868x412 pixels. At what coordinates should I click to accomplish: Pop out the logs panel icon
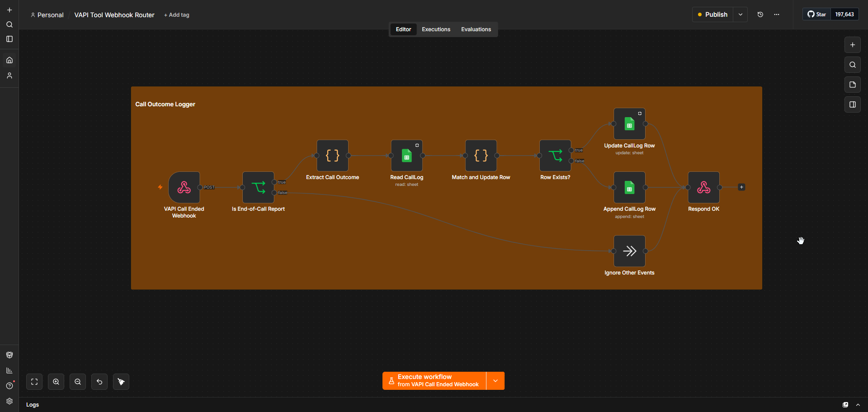coord(845,405)
